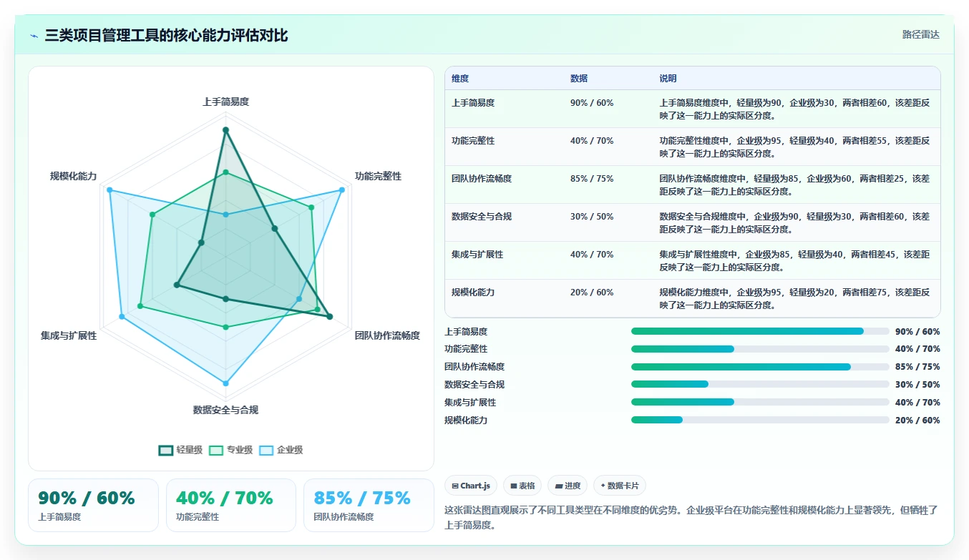The image size is (969, 560).
Task: Click the 数据安全与合规 radar axis label
Action: pyautogui.click(x=225, y=410)
